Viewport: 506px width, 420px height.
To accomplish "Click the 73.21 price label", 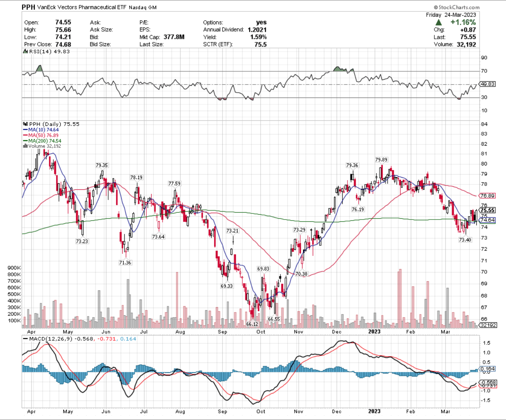I will pyautogui.click(x=232, y=231).
